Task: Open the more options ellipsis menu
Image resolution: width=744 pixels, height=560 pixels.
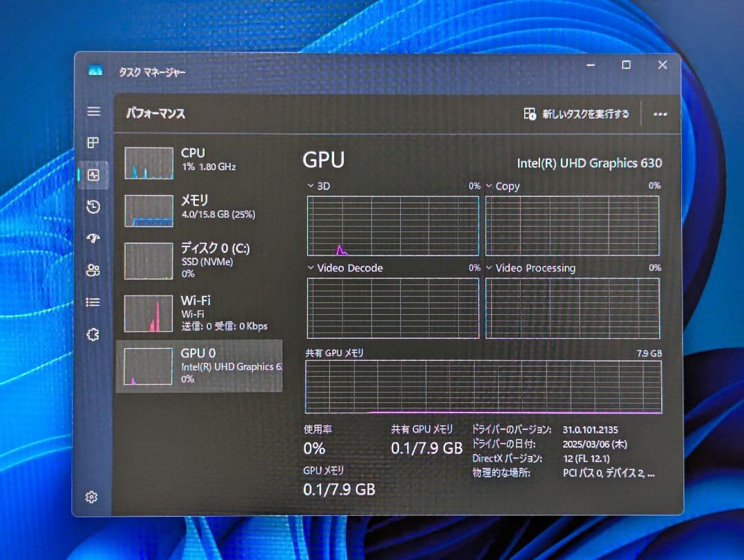Action: (x=660, y=114)
